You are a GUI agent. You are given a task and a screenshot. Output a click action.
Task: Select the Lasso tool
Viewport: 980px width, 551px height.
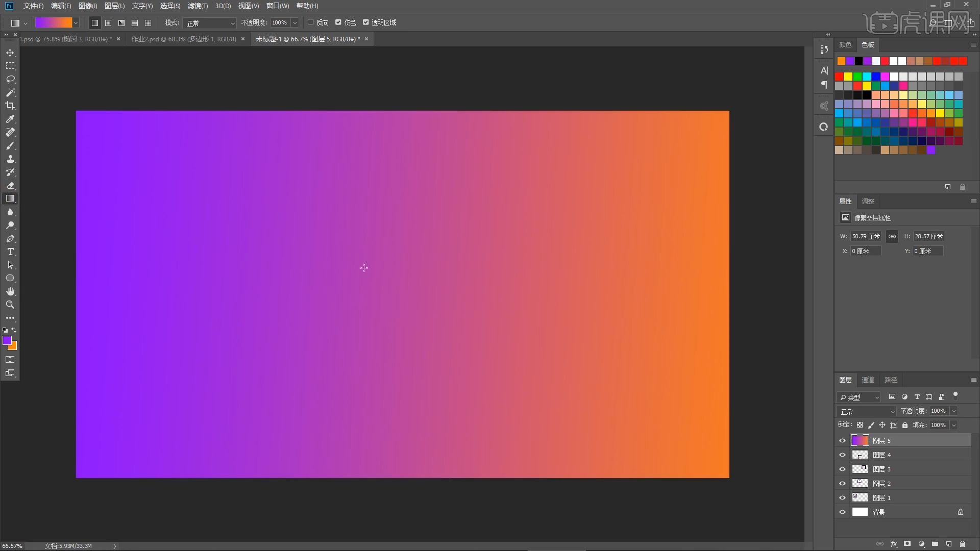click(10, 80)
